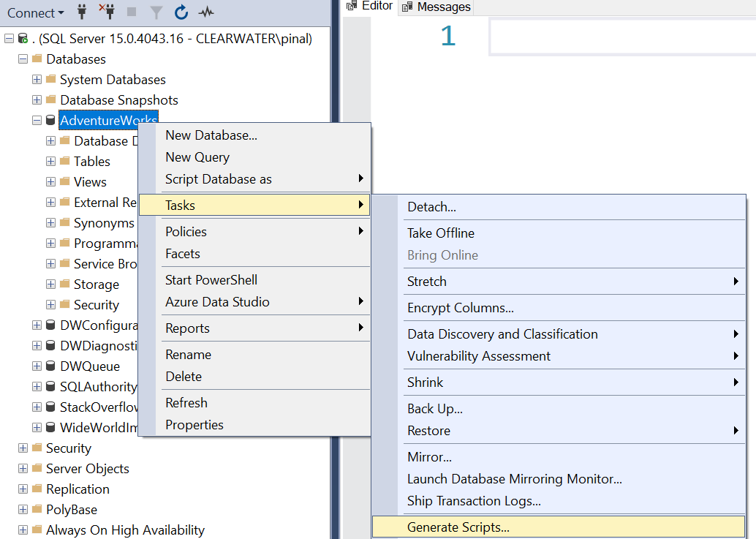Choose Delete from context menu
The width and height of the screenshot is (756, 539).
click(254, 376)
